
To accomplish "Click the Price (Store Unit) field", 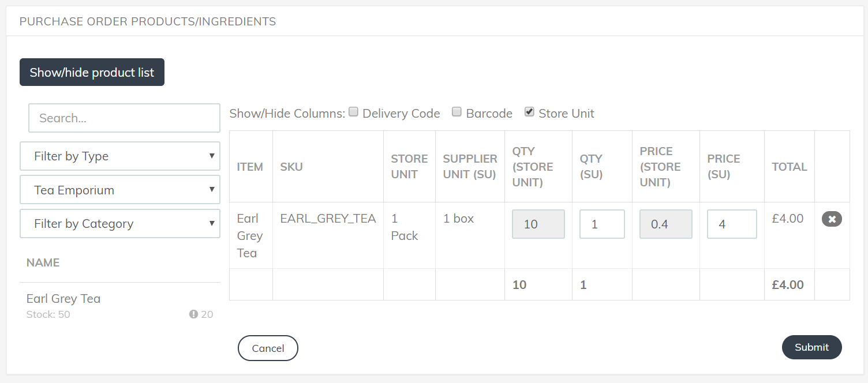I will click(x=665, y=224).
